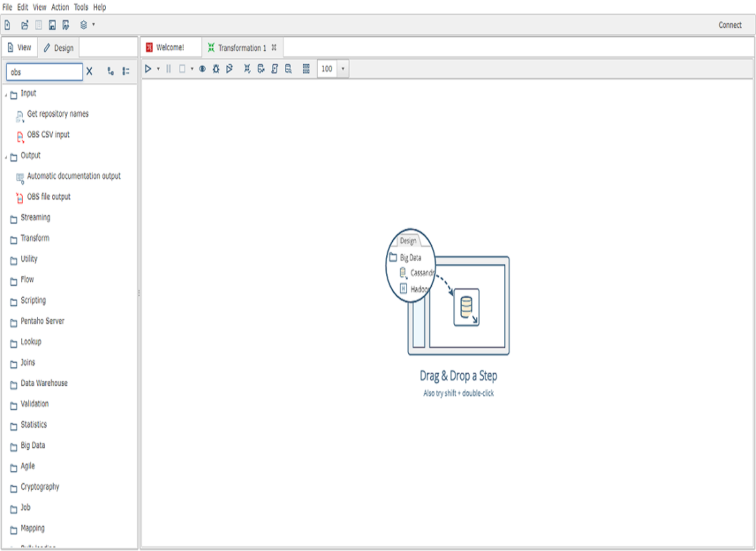Image resolution: width=756 pixels, height=551 pixels.
Task: Select the OBS CSV input step
Action: pyautogui.click(x=48, y=135)
